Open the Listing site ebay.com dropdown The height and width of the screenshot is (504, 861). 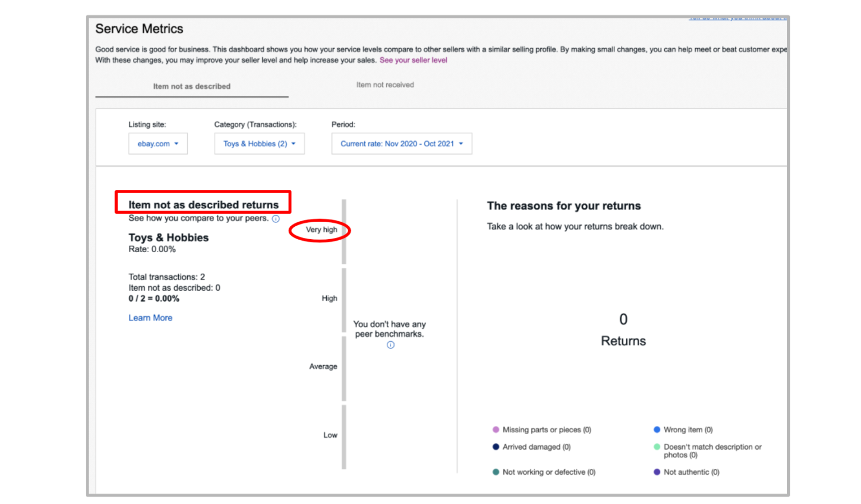(158, 144)
